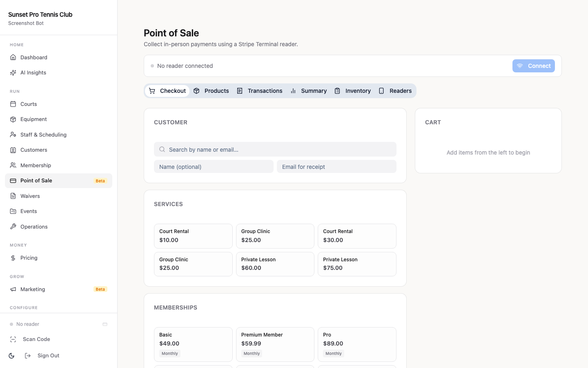The width and height of the screenshot is (588, 368).
Task: Click the Checkout cart icon
Action: [152, 91]
